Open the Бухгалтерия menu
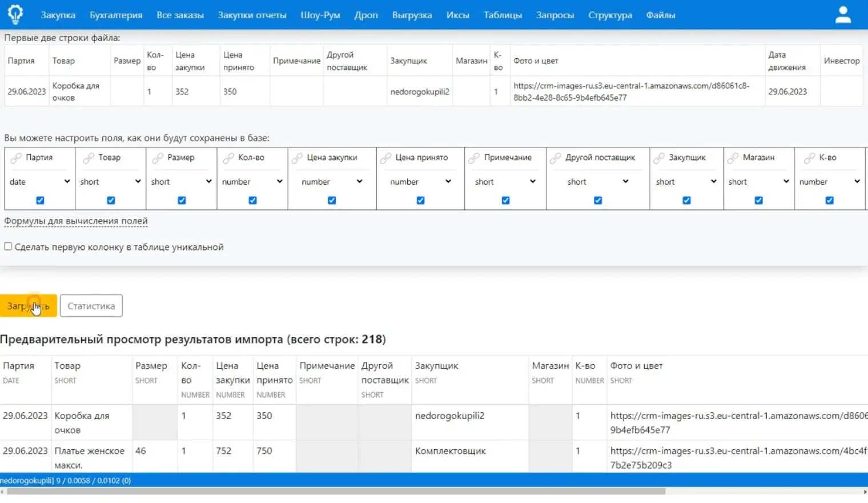Image resolution: width=868 pixels, height=503 pixels. [116, 15]
